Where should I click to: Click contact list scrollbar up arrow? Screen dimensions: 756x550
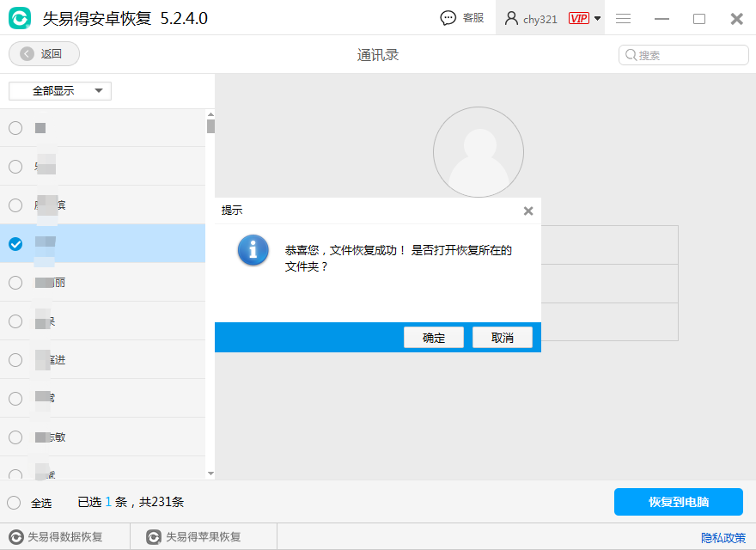pos(210,114)
